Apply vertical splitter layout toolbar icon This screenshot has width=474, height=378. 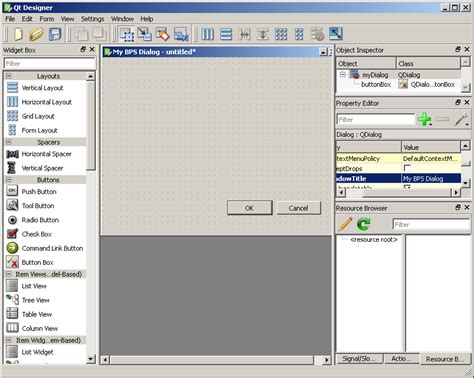click(x=263, y=34)
